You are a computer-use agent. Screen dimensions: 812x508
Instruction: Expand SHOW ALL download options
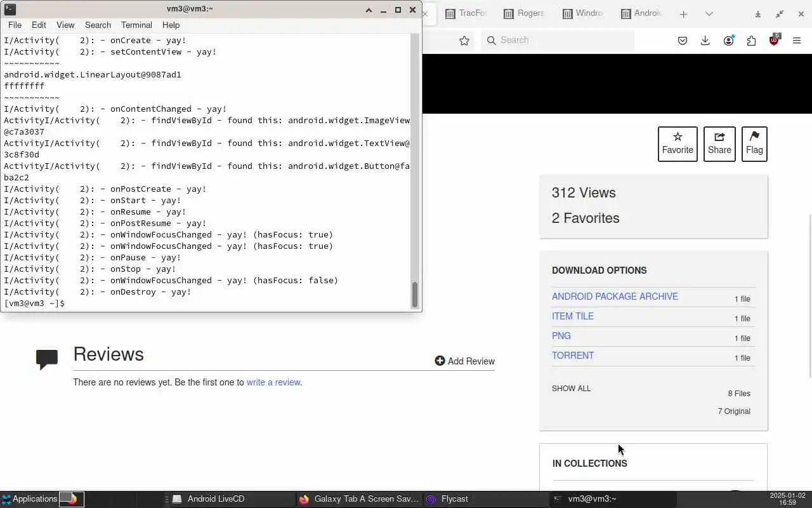[x=571, y=389]
